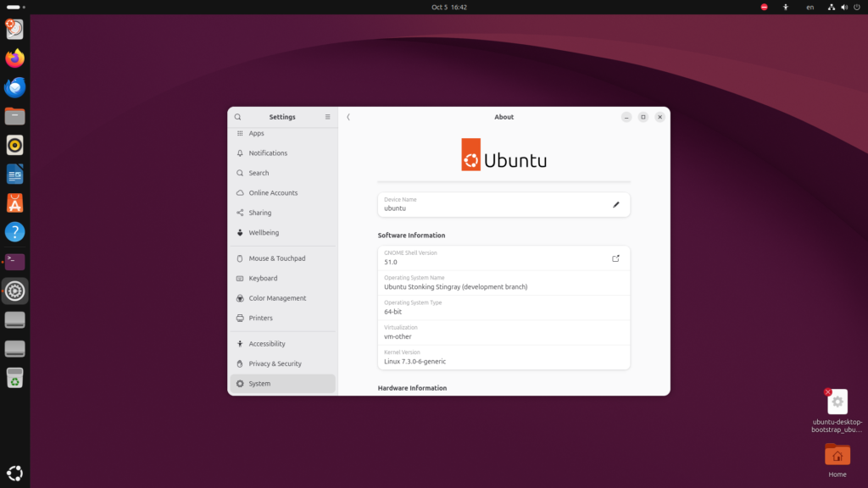868x488 pixels.
Task: Click the Settings app in the dock
Action: click(15, 291)
